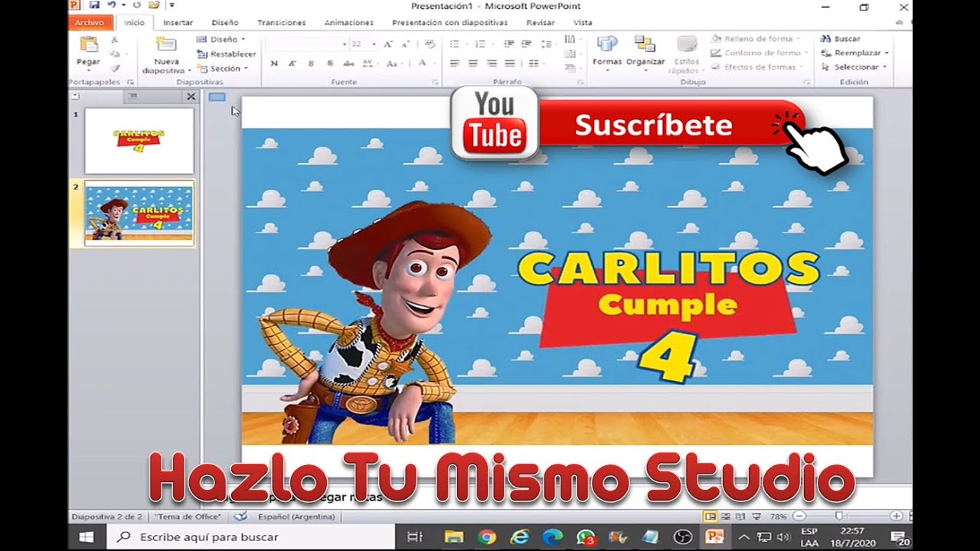Clear all formatting icon
Screen dimensions: 980x551
[x=430, y=44]
